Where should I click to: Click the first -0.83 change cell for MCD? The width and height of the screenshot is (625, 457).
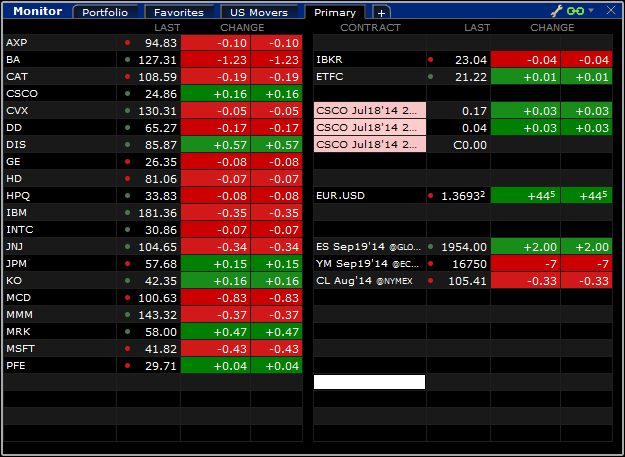click(216, 298)
